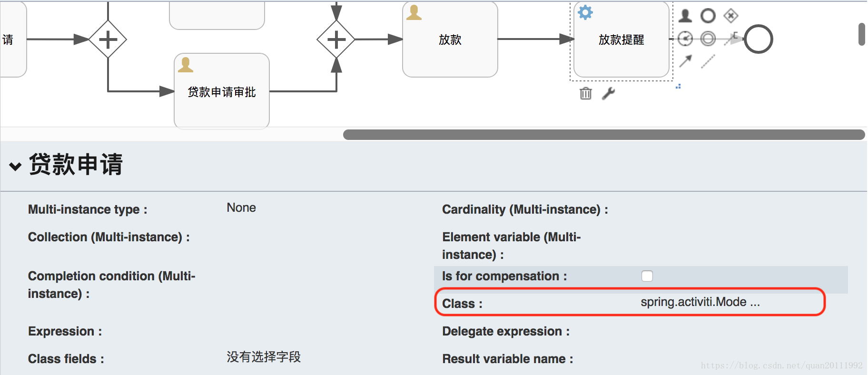Add intermediate throwing event double circle icon
This screenshot has height=375, width=868.
point(708,39)
